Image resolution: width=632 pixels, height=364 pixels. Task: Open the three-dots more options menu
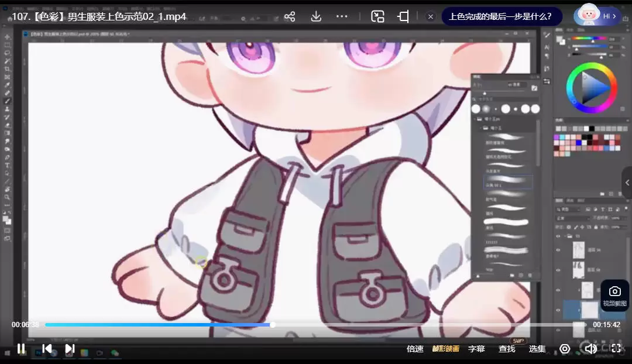pyautogui.click(x=342, y=16)
